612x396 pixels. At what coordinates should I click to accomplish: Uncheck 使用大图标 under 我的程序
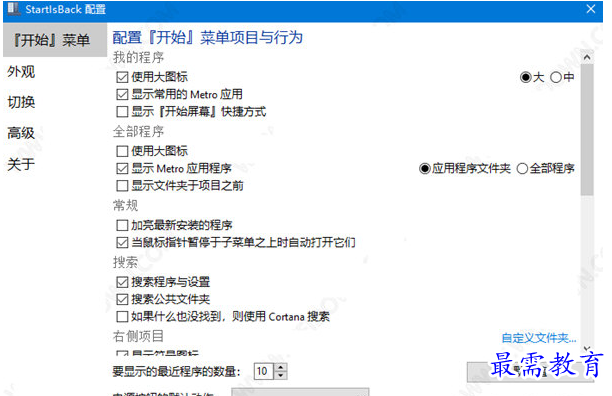point(122,77)
